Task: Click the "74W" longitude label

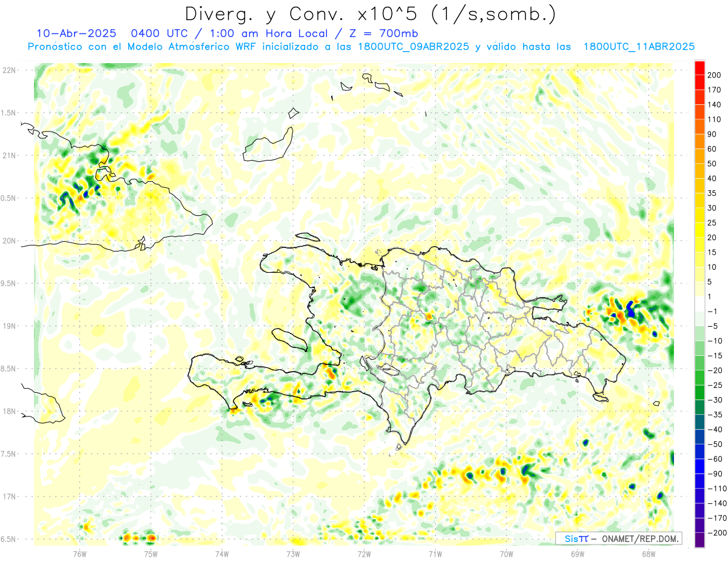Action: 222,554
